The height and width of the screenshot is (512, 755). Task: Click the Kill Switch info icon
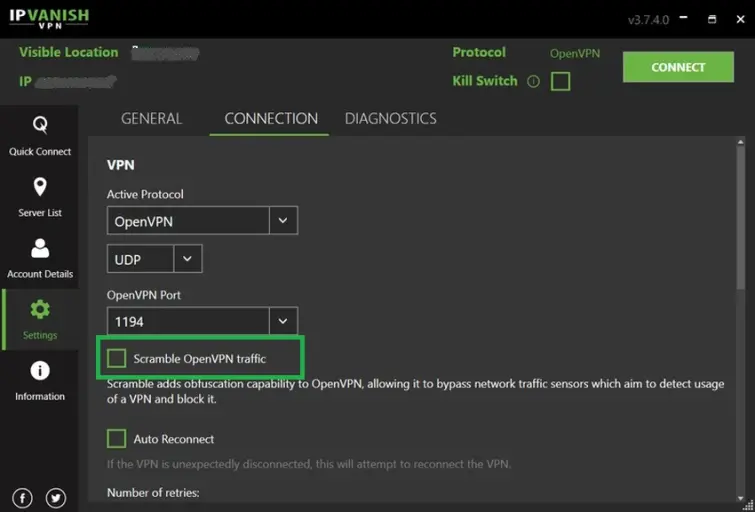click(x=533, y=81)
